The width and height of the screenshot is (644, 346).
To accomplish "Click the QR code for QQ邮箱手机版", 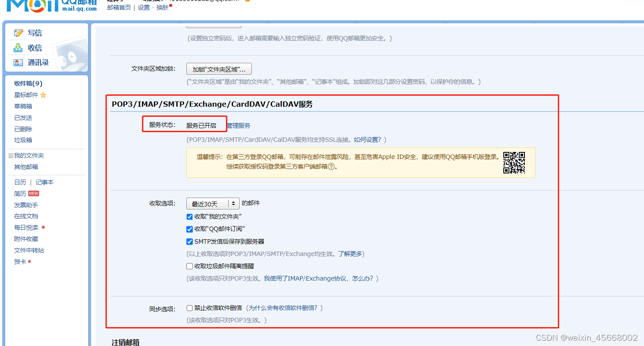I will 514,162.
